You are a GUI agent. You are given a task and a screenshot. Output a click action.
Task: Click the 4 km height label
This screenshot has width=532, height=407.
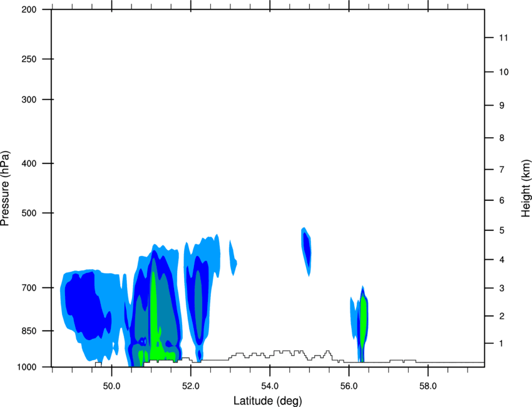(502, 260)
